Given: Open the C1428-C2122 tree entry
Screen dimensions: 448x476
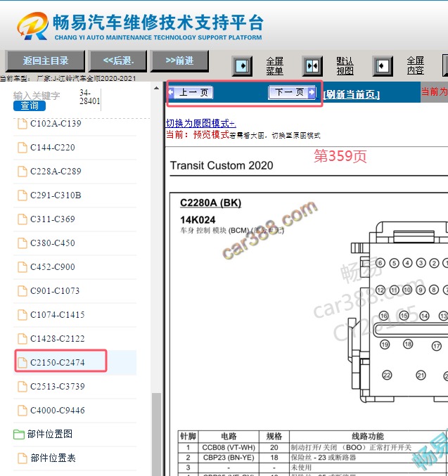Looking at the screenshot, I should tap(57, 339).
